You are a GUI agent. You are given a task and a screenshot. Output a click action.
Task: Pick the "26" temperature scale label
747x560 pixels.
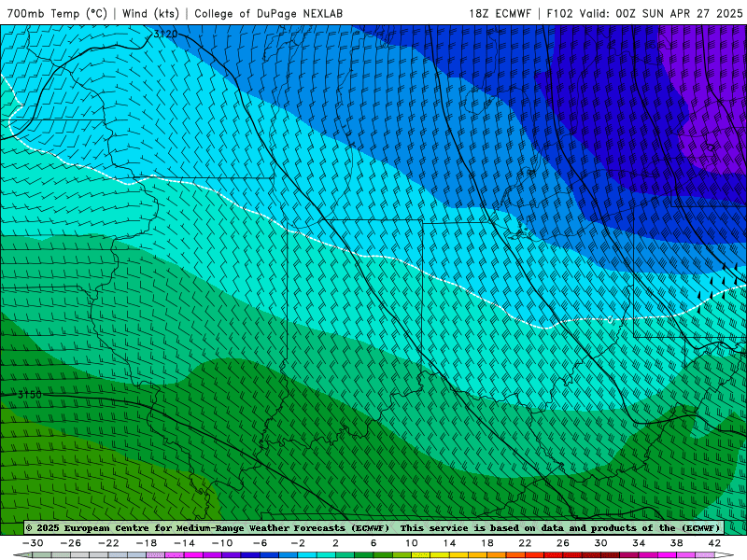tap(563, 543)
